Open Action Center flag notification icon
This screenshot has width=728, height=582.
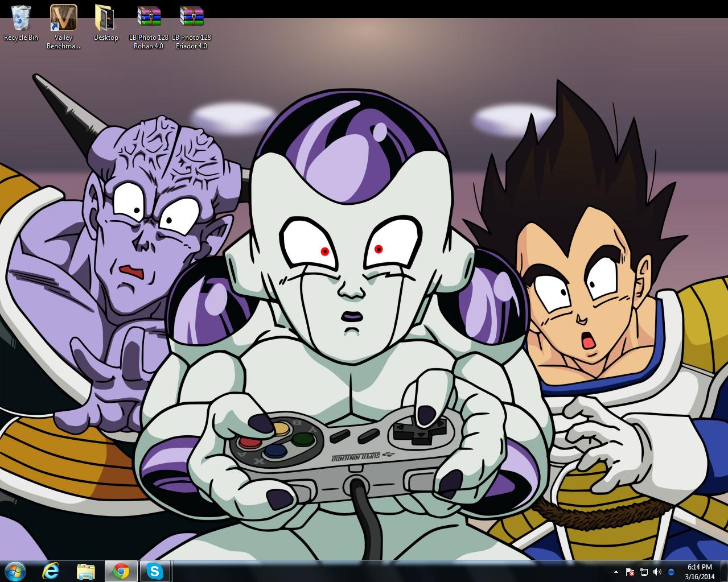[630, 572]
